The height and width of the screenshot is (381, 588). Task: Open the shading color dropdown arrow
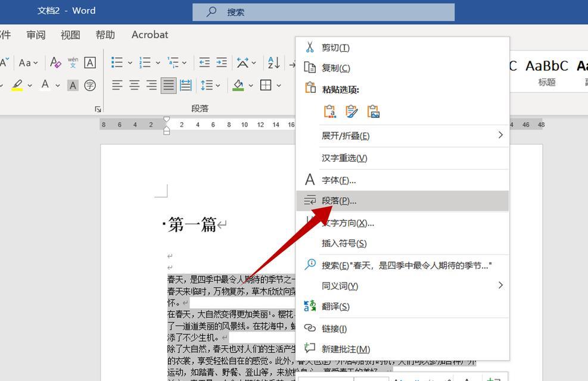(x=250, y=85)
